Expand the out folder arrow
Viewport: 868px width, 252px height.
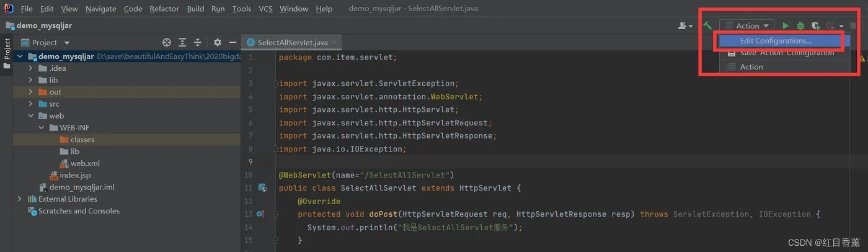tap(31, 92)
